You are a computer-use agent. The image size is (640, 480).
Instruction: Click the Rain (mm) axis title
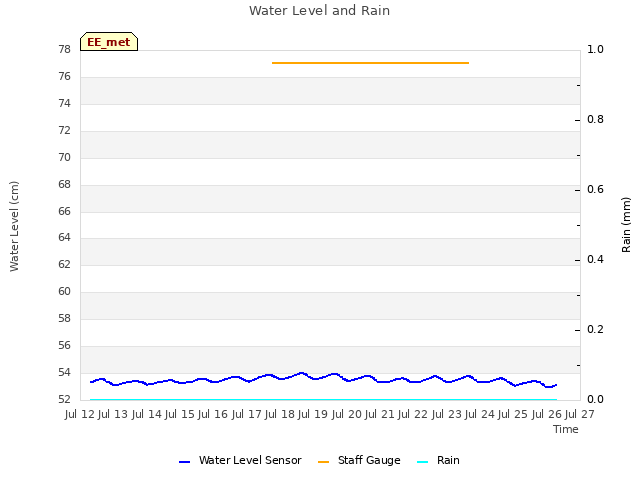tap(626, 225)
